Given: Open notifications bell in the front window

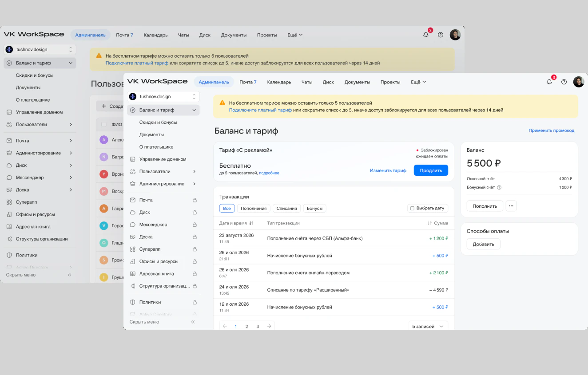Looking at the screenshot, I should coord(549,82).
